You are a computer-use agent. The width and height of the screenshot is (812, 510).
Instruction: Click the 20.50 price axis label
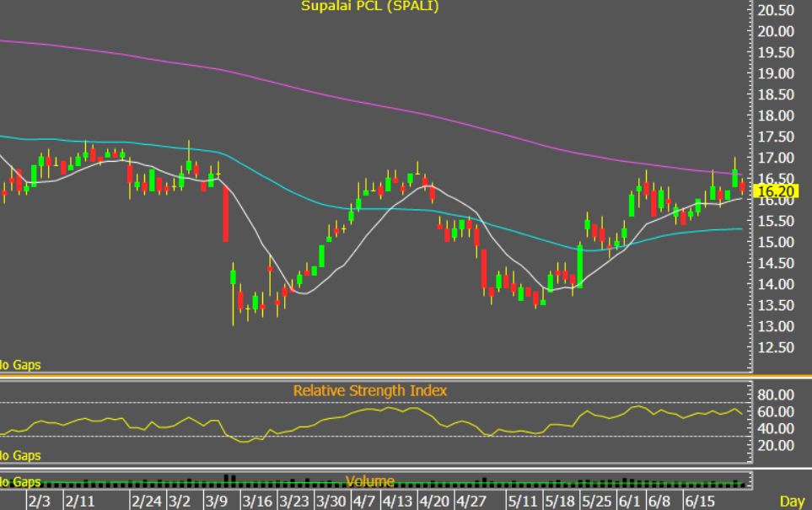pyautogui.click(x=776, y=10)
